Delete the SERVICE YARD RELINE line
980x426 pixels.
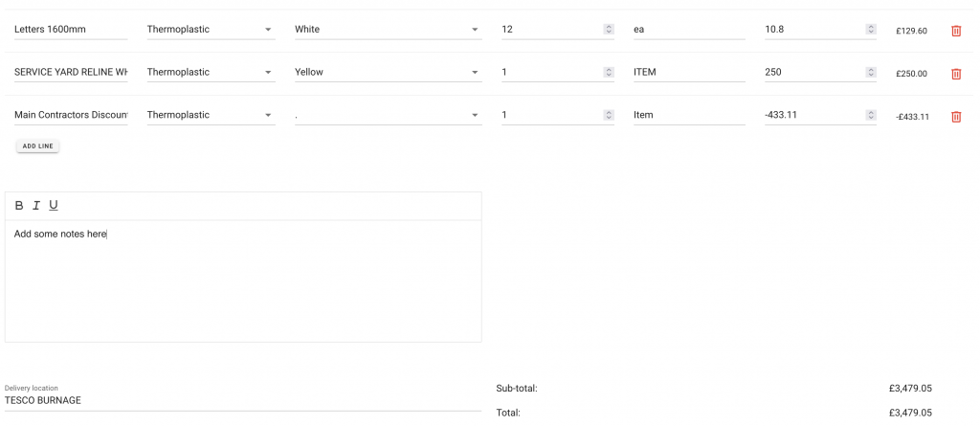tap(955, 74)
